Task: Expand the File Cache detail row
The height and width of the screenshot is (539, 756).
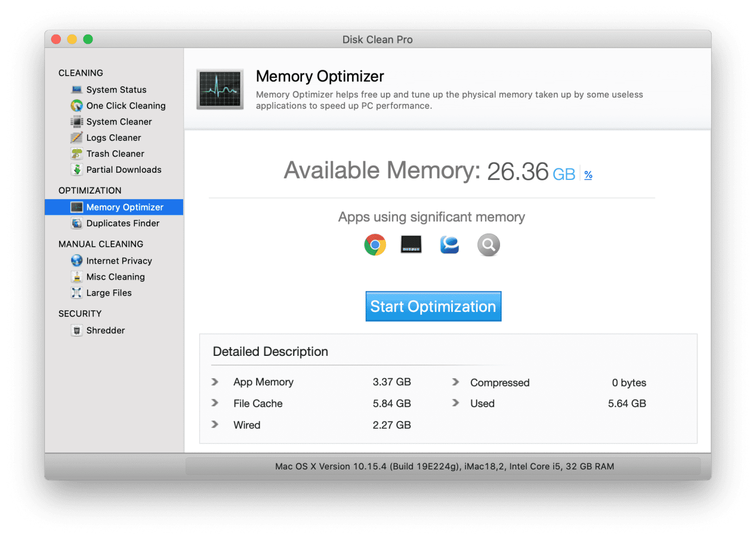Action: (x=215, y=403)
